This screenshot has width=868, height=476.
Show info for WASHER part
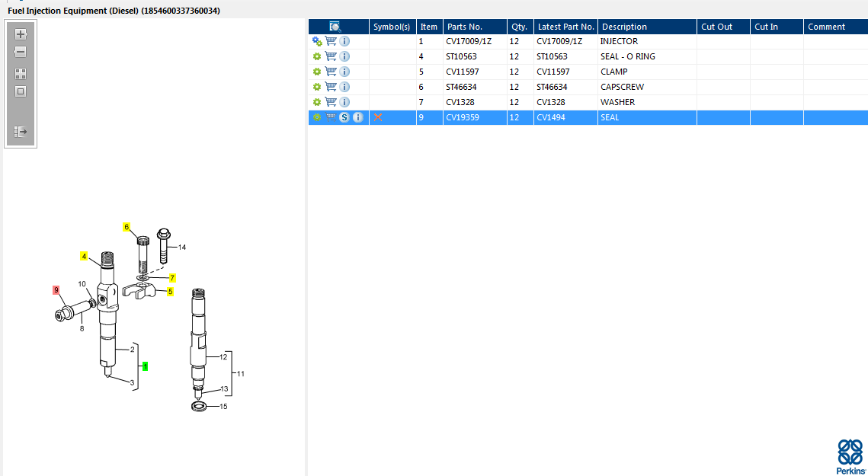pos(344,102)
